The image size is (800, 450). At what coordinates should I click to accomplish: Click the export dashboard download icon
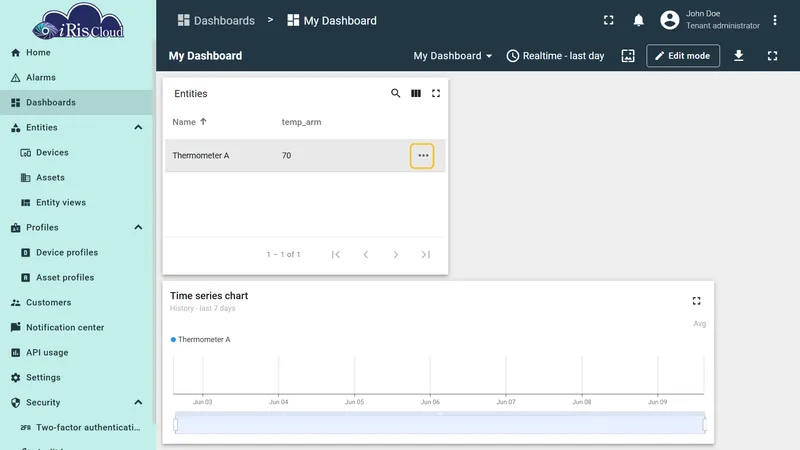pyautogui.click(x=738, y=56)
